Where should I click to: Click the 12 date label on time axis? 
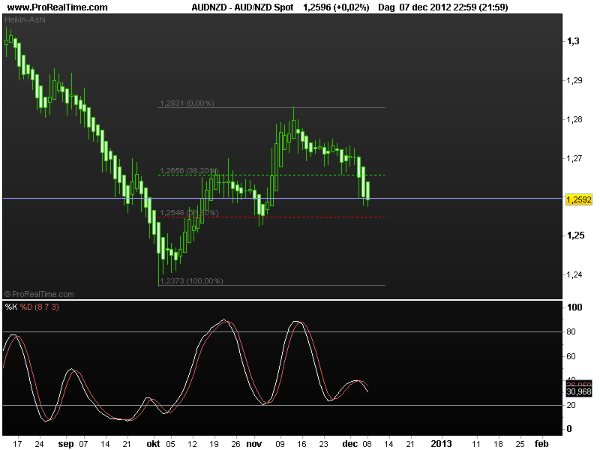pyautogui.click(x=192, y=444)
